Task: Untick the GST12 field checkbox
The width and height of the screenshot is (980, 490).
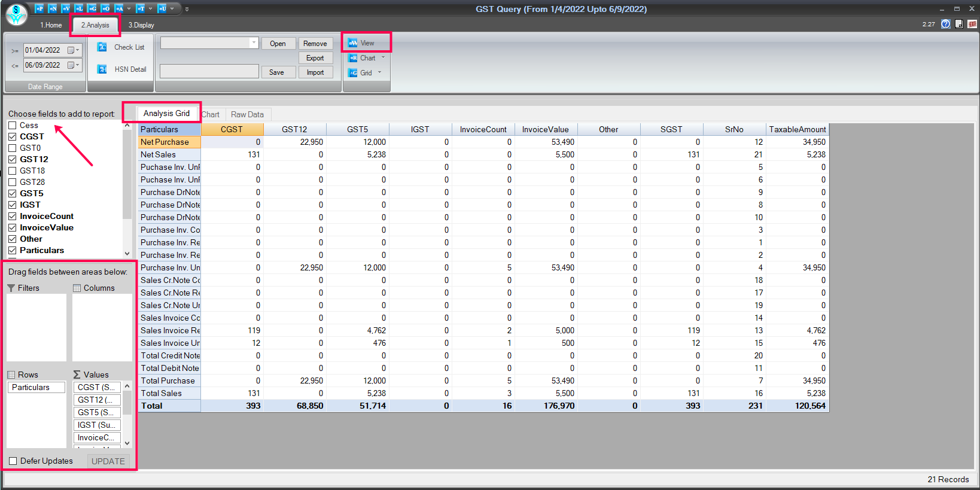Action: coord(12,159)
